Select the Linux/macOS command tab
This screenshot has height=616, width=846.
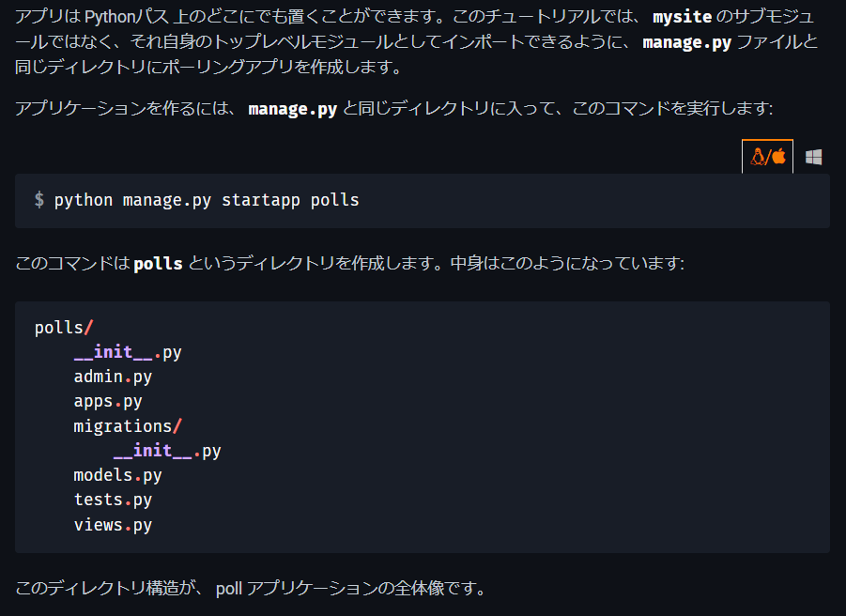pyautogui.click(x=766, y=157)
